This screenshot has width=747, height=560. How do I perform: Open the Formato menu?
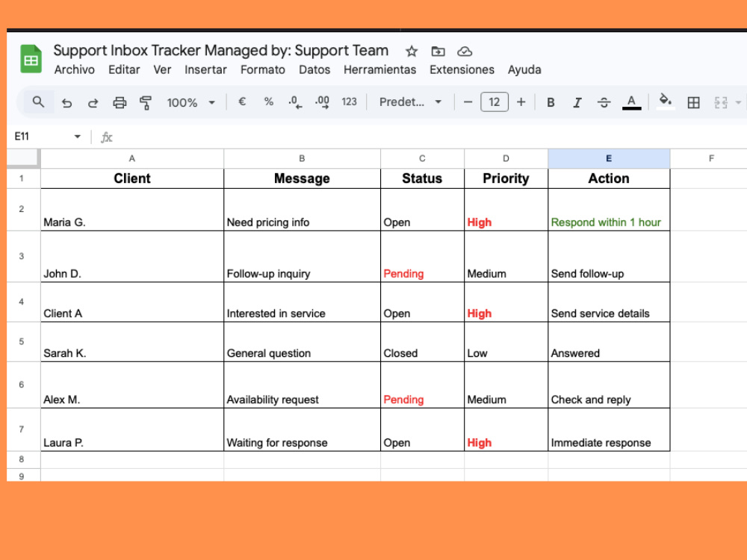click(x=262, y=69)
